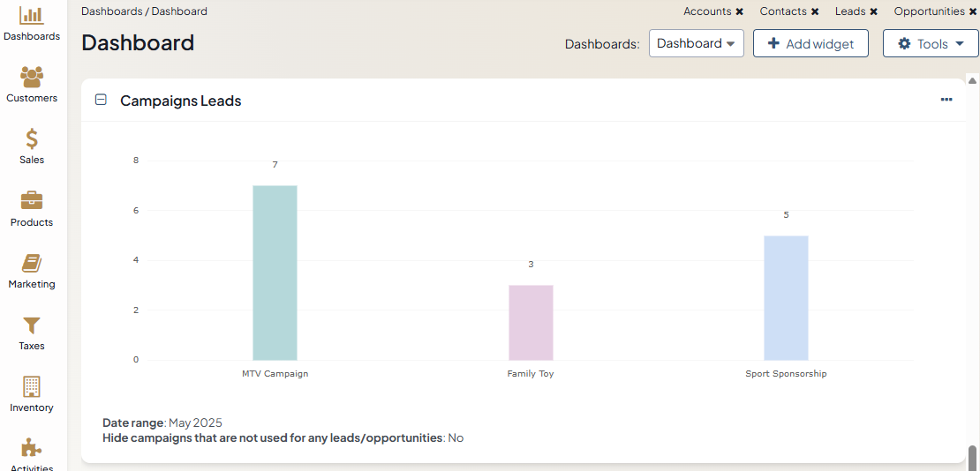Open Campaigns Leads widget options menu
Image resolution: width=980 pixels, height=471 pixels.
(946, 100)
